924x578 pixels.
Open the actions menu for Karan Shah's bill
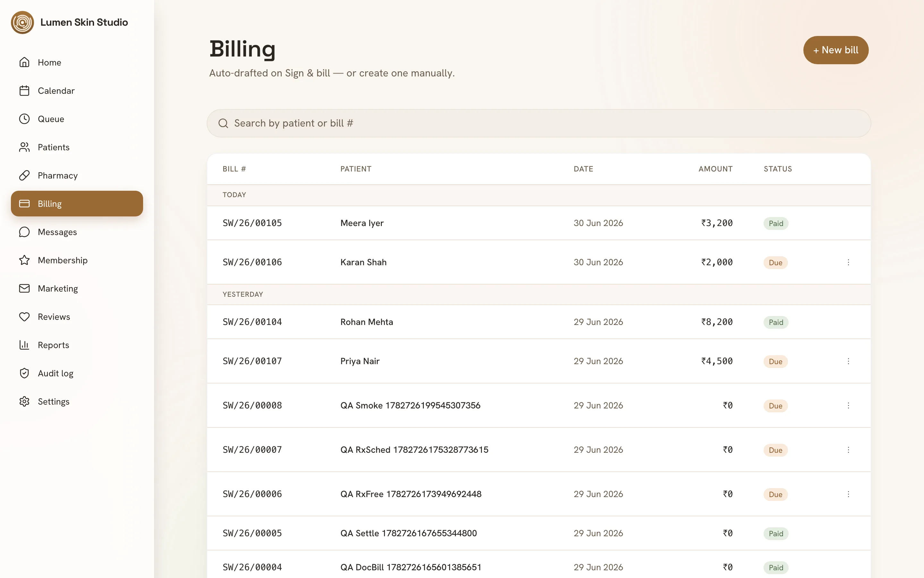[x=848, y=262]
